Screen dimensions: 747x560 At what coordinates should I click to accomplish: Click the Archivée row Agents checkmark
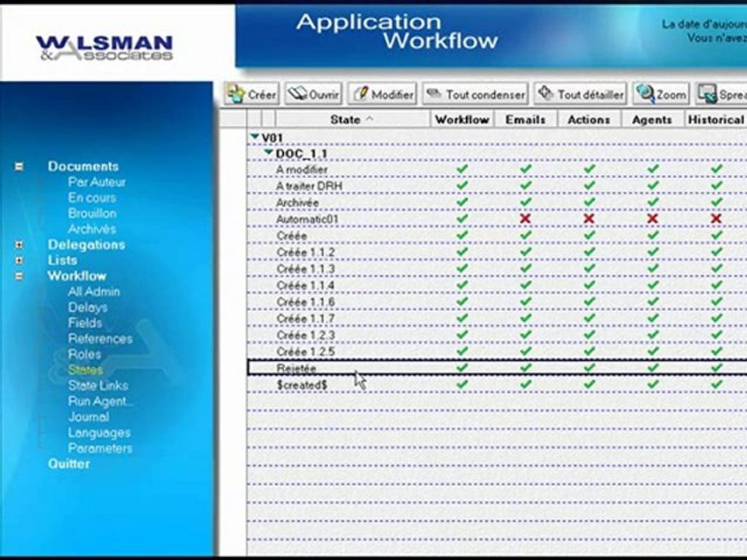pos(653,202)
